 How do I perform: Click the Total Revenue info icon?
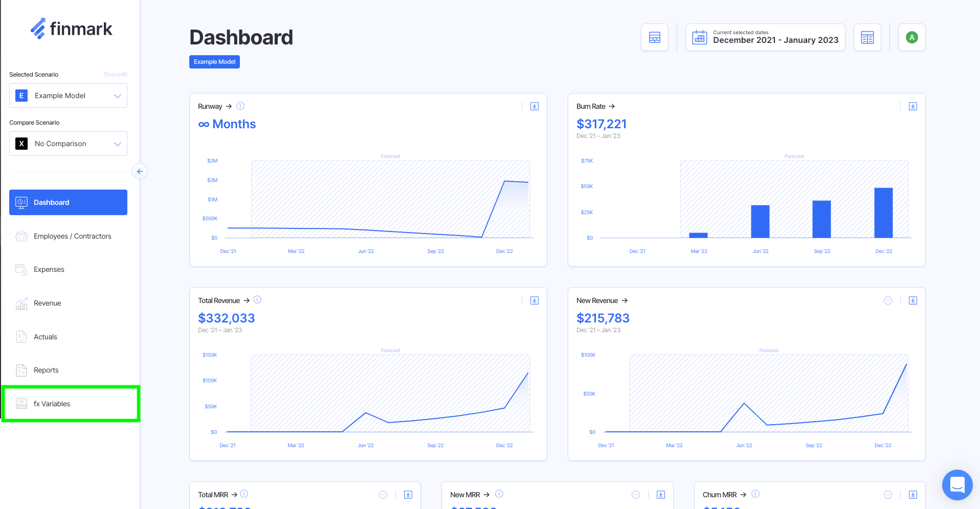[257, 300]
